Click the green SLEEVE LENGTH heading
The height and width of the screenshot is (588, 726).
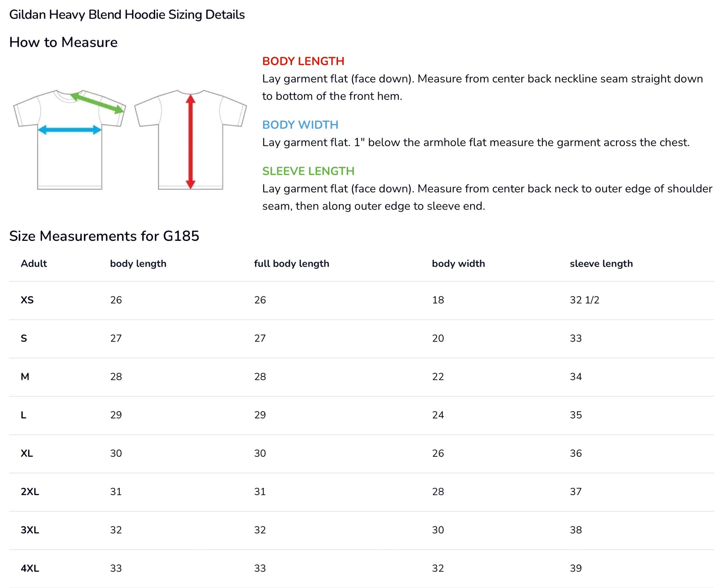click(308, 171)
